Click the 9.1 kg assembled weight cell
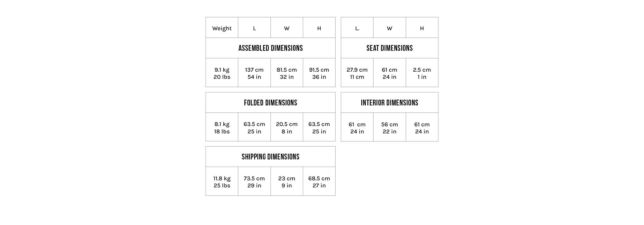644x225 pixels. 222,73
